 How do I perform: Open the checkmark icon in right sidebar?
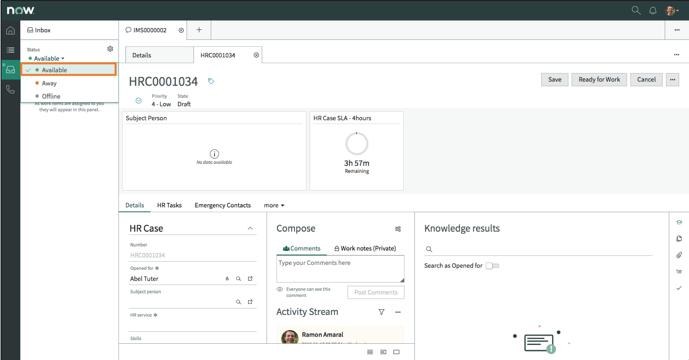coord(679,288)
